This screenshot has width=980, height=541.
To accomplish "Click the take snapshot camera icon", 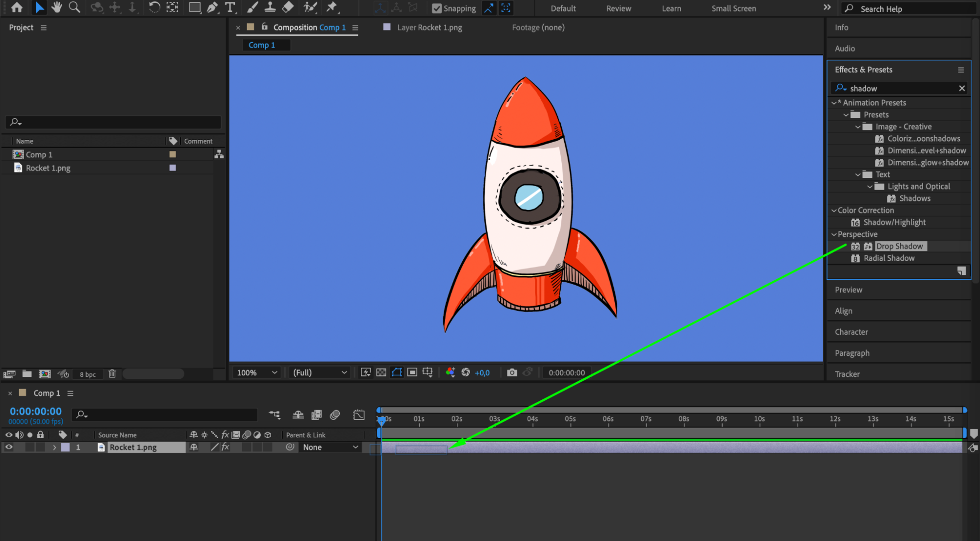I will 512,372.
